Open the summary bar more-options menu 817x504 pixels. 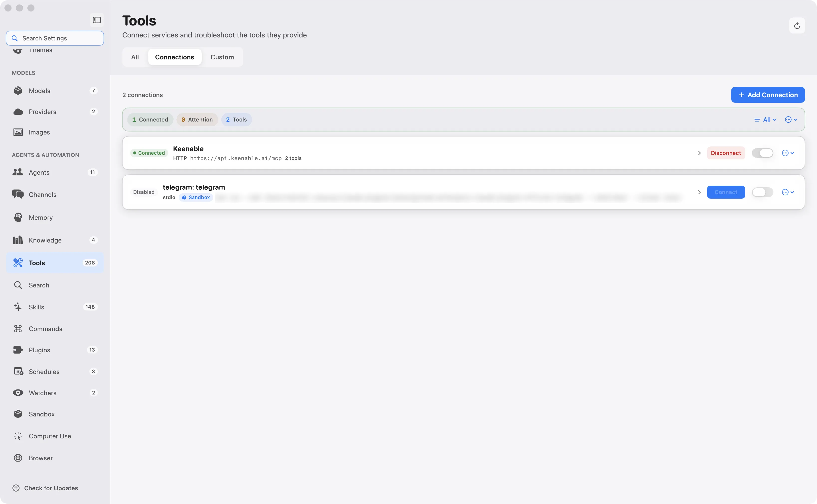pyautogui.click(x=791, y=120)
